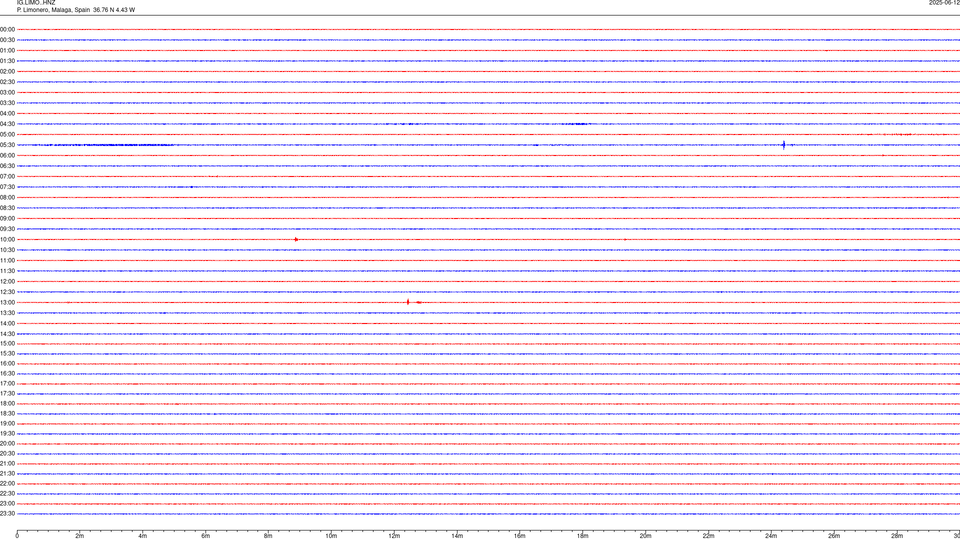Screen dimensions: 960x540
Task: Select the '06:30' row time label
Action: pyautogui.click(x=7, y=166)
